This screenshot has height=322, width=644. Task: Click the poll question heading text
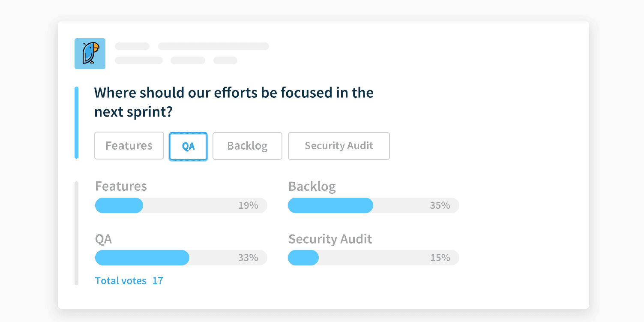[234, 102]
